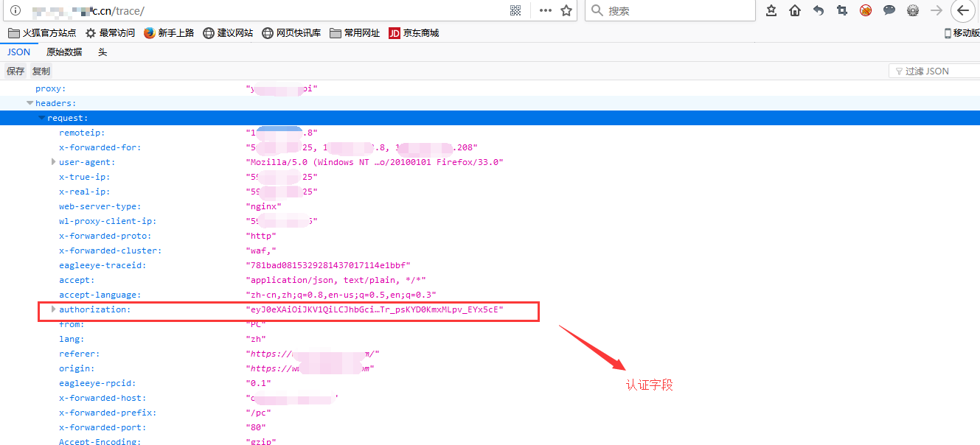The image size is (980, 445).
Task: Expand the authorization row arrow
Action: [x=53, y=309]
